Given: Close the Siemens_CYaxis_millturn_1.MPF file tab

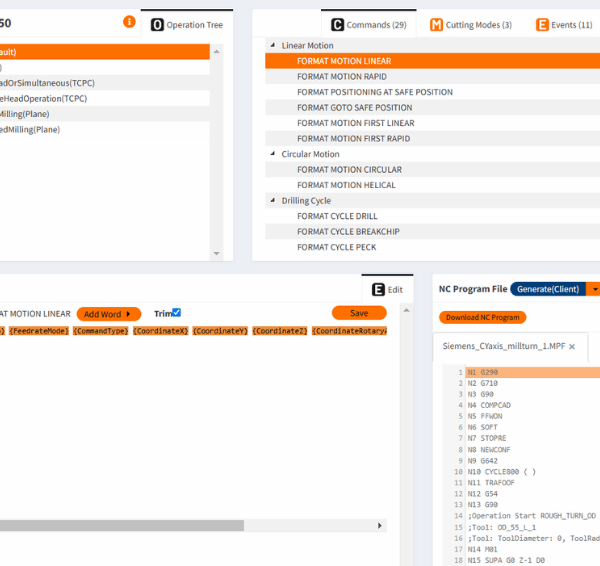Looking at the screenshot, I should click(x=572, y=346).
